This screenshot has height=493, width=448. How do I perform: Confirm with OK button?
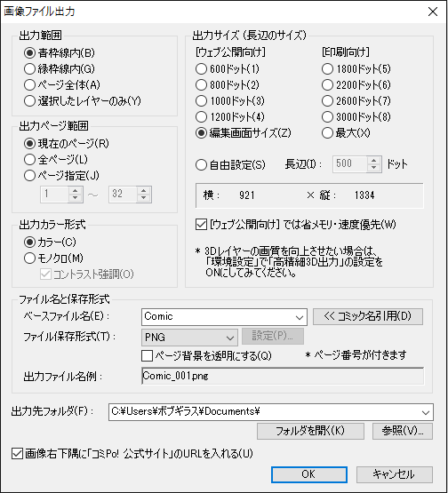[309, 474]
